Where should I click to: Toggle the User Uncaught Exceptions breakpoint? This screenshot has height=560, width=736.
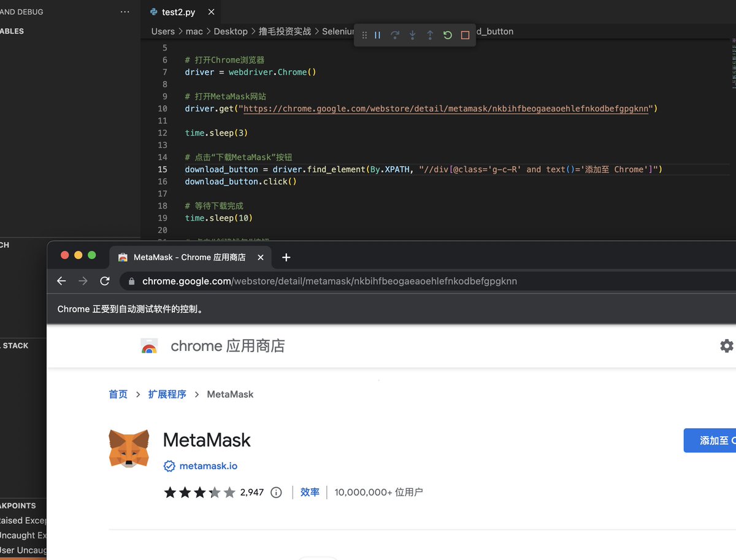[x=23, y=550]
